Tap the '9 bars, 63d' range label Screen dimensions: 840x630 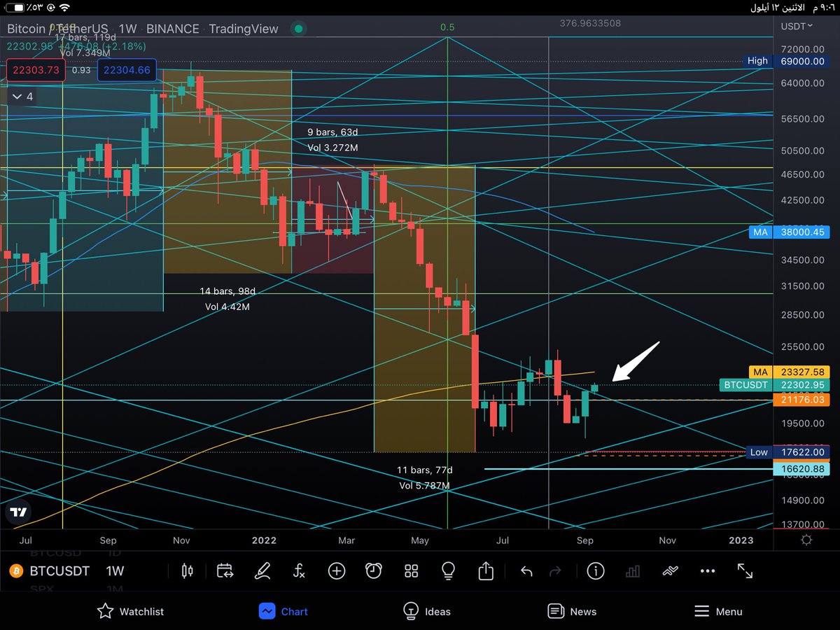point(332,132)
